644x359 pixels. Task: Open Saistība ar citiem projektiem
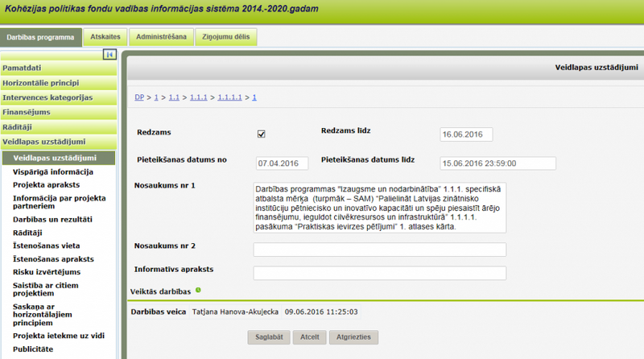(x=45, y=289)
